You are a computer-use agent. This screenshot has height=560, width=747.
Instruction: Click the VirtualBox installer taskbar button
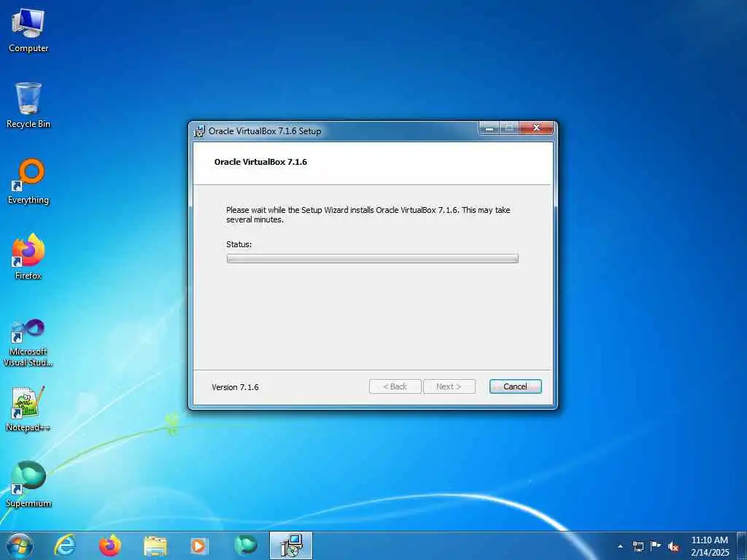pos(291,545)
